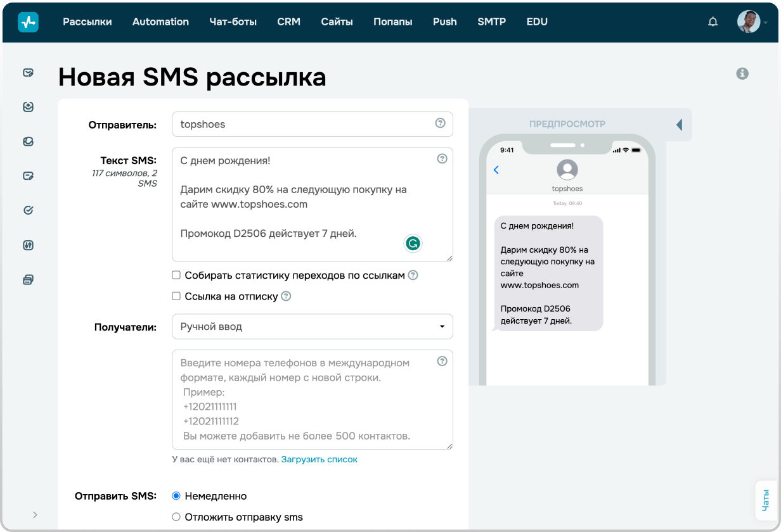
Task: Click SMS message bubble in preview
Action: pyautogui.click(x=548, y=273)
